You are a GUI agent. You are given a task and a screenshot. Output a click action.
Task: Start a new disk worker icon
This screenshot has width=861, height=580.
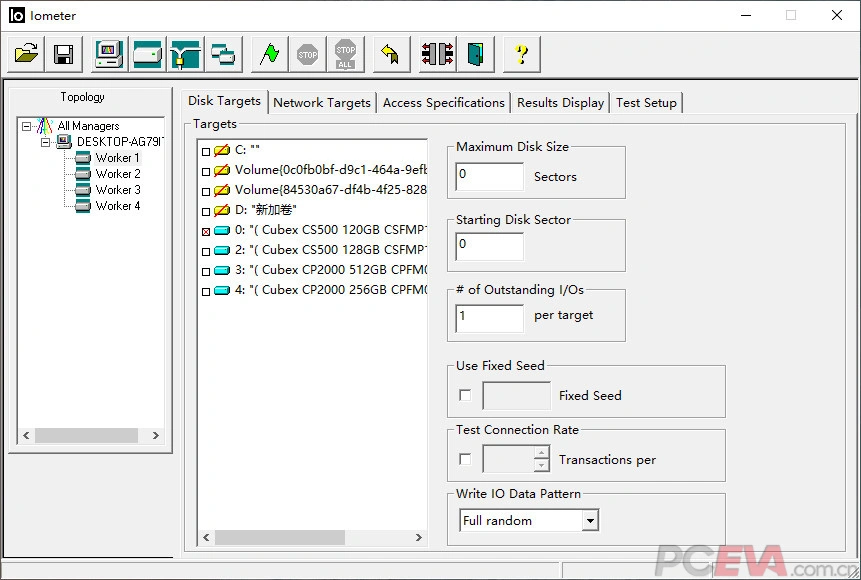[x=147, y=54]
